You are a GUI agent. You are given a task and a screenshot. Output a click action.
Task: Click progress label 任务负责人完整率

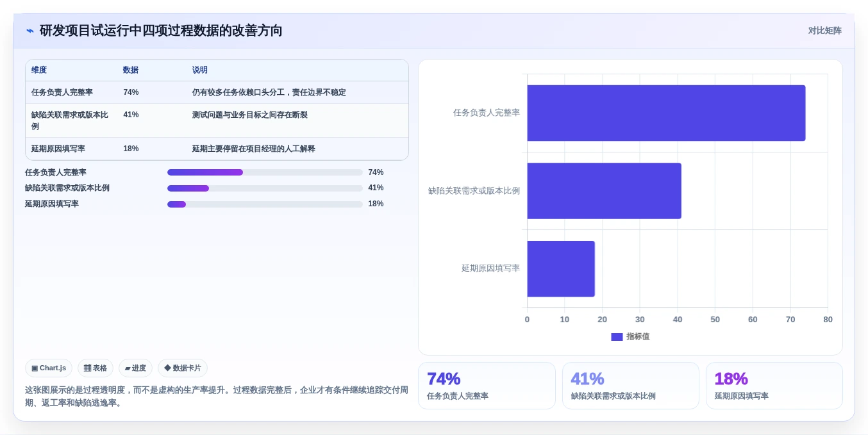[56, 172]
